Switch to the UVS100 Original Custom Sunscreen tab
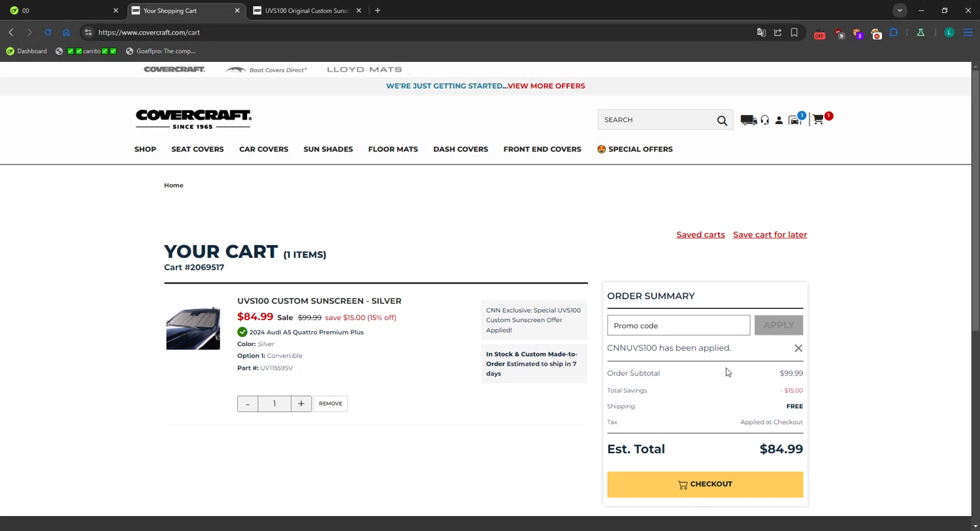 pyautogui.click(x=307, y=10)
